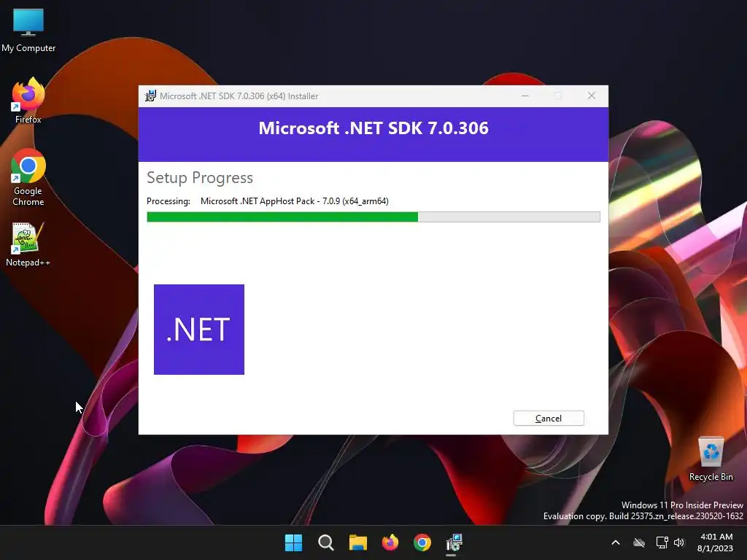Viewport: 747px width, 560px height.
Task: Select the Google Chrome desktop shortcut
Action: pyautogui.click(x=28, y=178)
